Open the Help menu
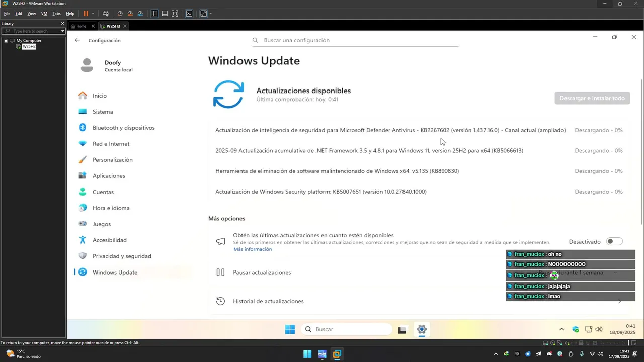644x362 pixels. [x=70, y=14]
